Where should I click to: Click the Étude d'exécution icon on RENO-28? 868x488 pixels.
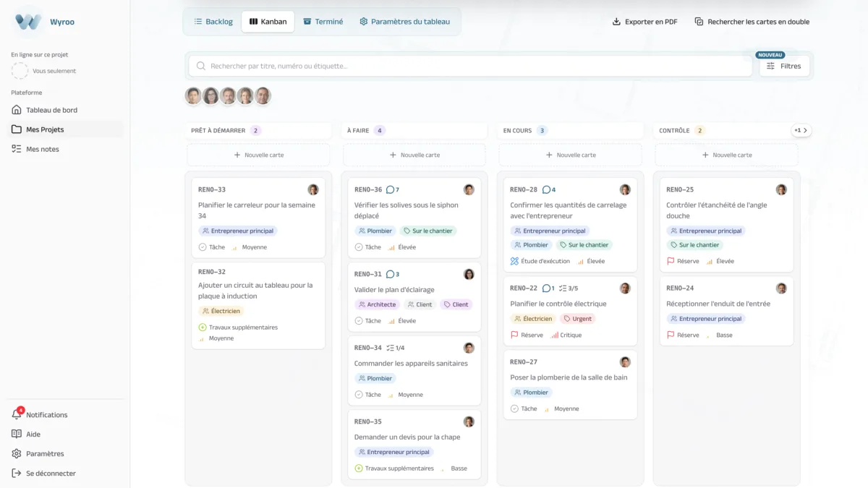coord(514,261)
